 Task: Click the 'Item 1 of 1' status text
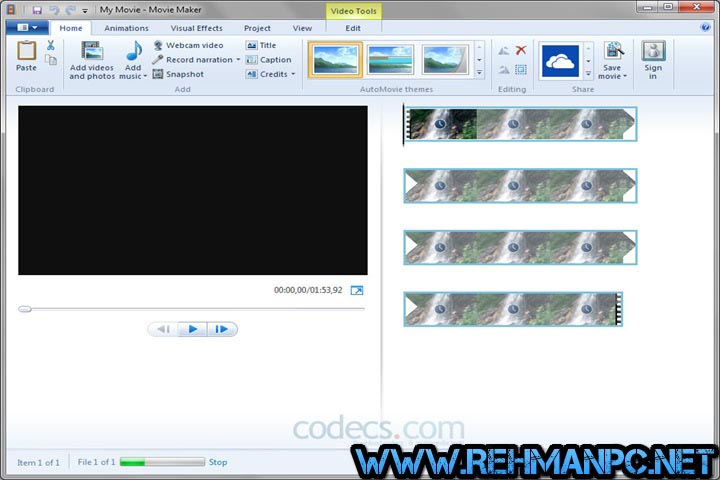coord(38,463)
